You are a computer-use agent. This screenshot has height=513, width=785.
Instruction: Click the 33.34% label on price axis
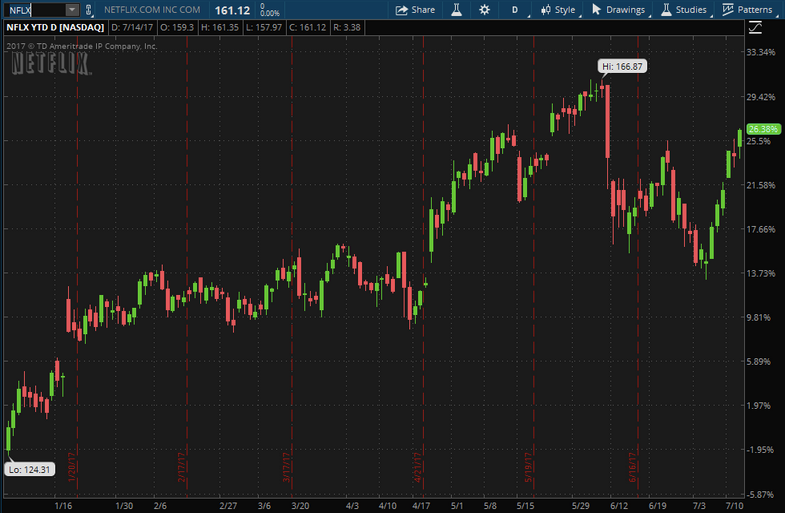tap(760, 52)
